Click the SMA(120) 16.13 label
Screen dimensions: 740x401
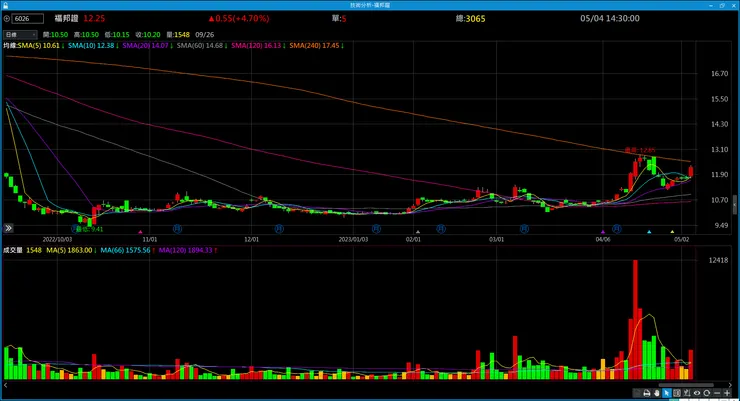coord(258,46)
